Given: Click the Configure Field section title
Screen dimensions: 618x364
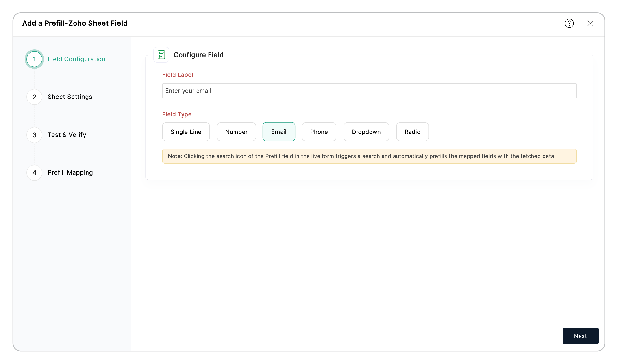Looking at the screenshot, I should (x=198, y=55).
